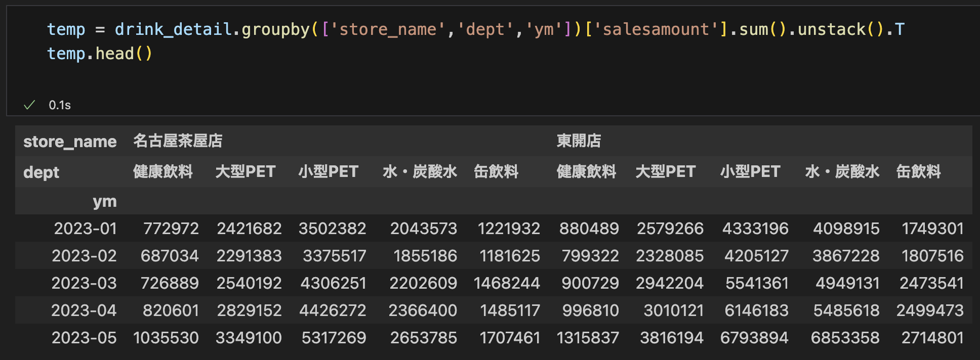980x360 pixels.
Task: Select cell value 880489
Action: 589,229
